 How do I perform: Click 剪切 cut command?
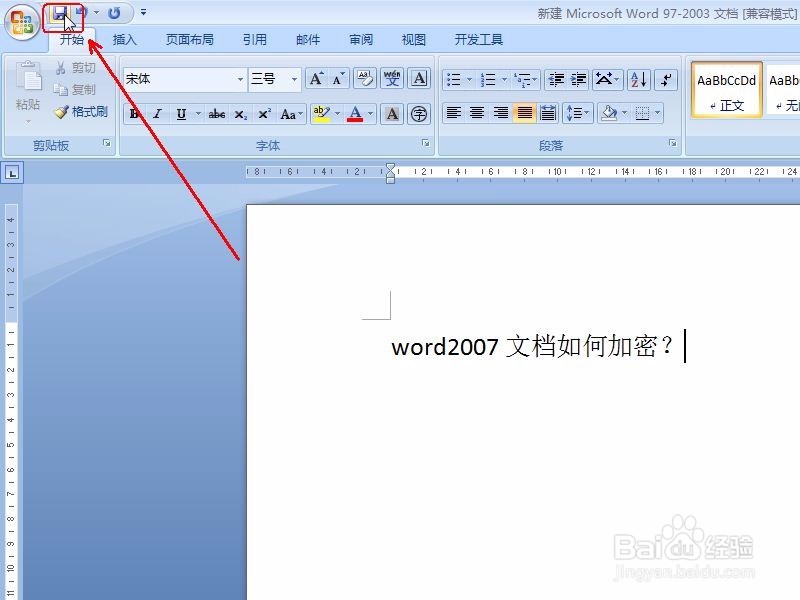(76, 68)
